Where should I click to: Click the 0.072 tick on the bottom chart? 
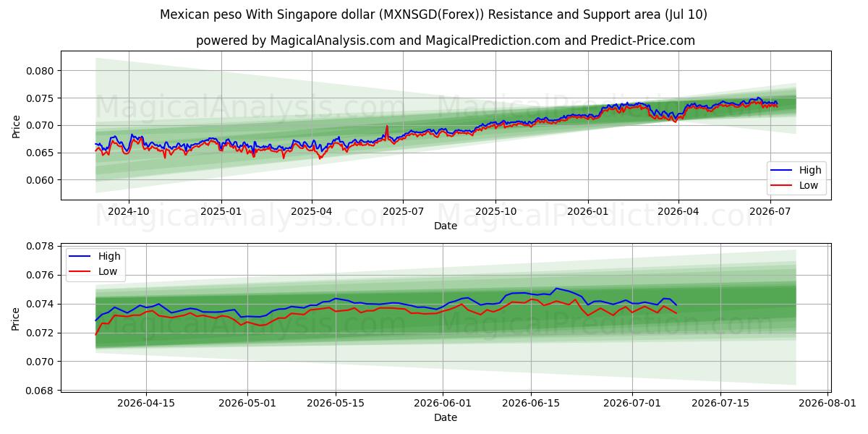pos(40,333)
